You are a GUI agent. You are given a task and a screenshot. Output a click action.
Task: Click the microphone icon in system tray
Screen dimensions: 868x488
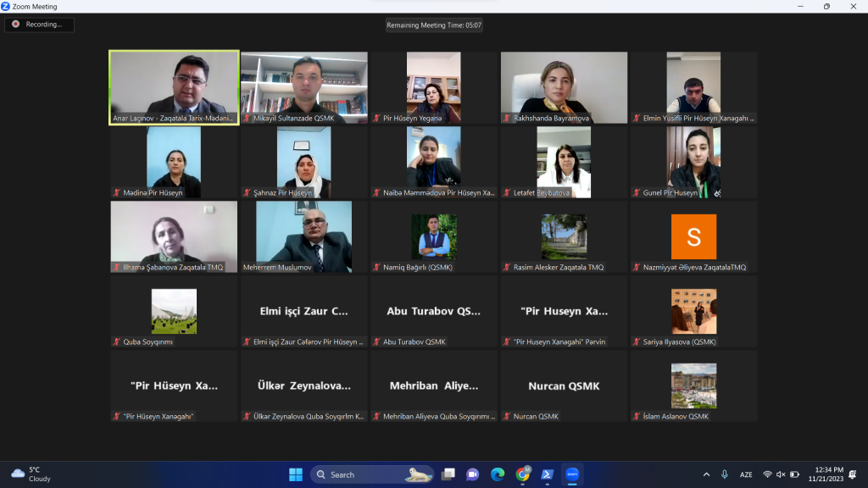(725, 474)
